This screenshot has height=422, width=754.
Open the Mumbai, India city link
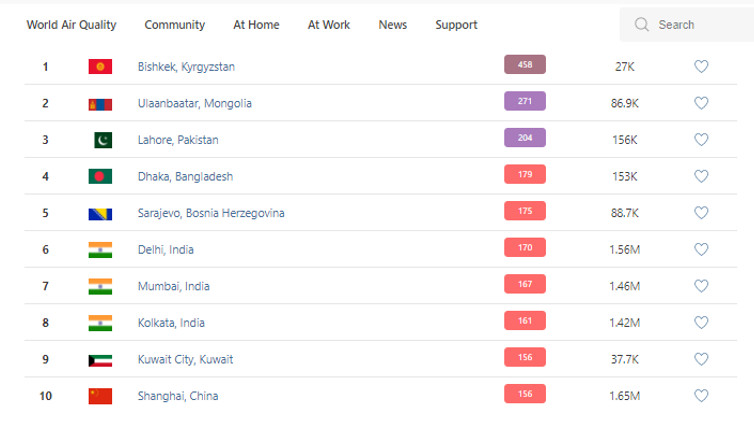[174, 286]
